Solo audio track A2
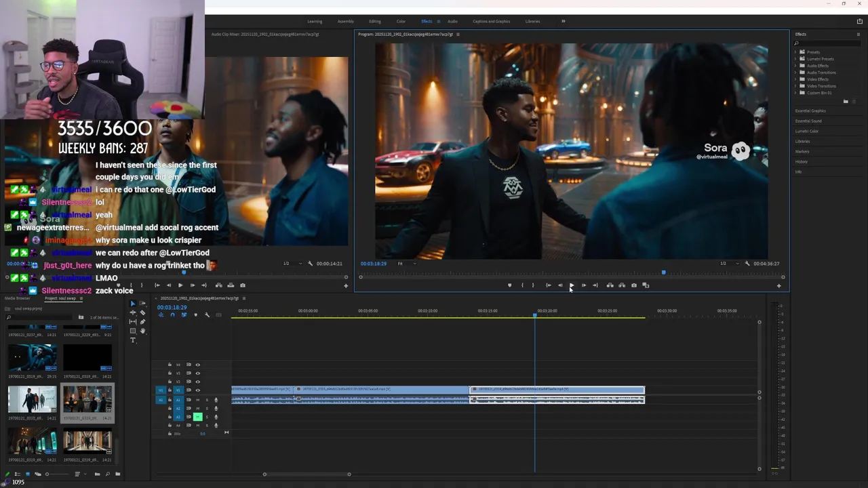The width and height of the screenshot is (868, 488). click(207, 408)
